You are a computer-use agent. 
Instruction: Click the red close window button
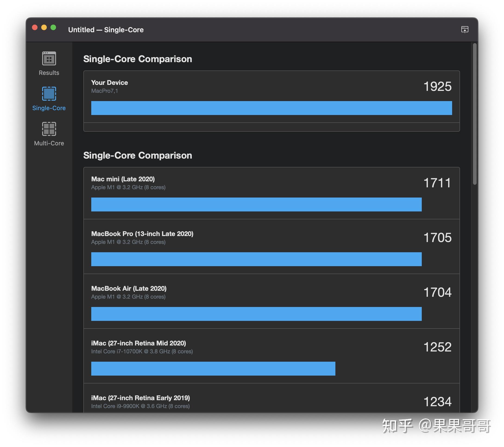[35, 27]
